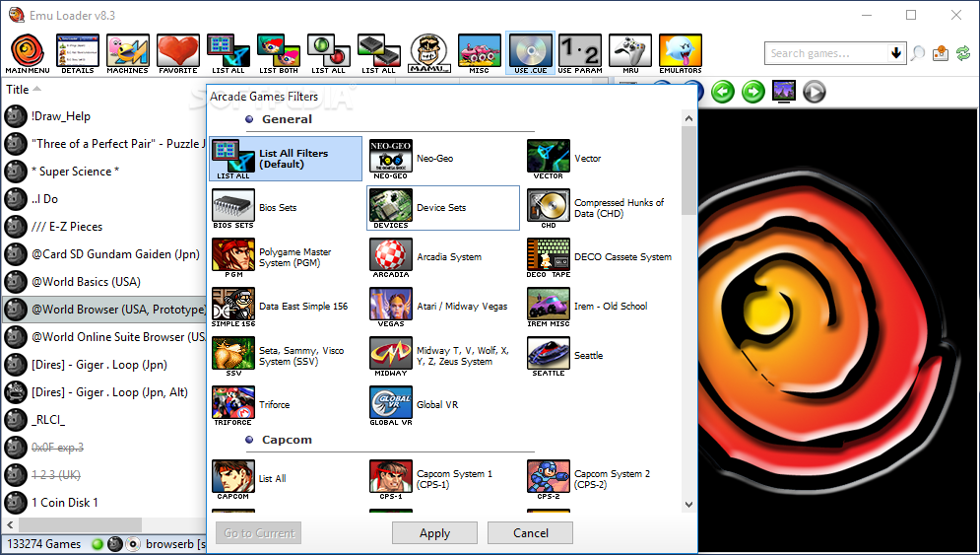Screen dimensions: 980x555
Task: Click the green status indicator icon
Action: 97,544
